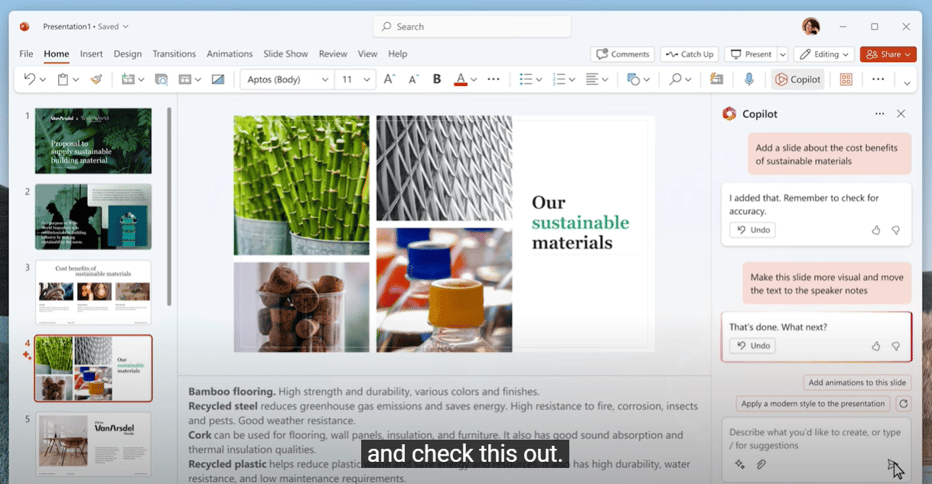
Task: Toggle Bold formatting
Action: click(437, 79)
